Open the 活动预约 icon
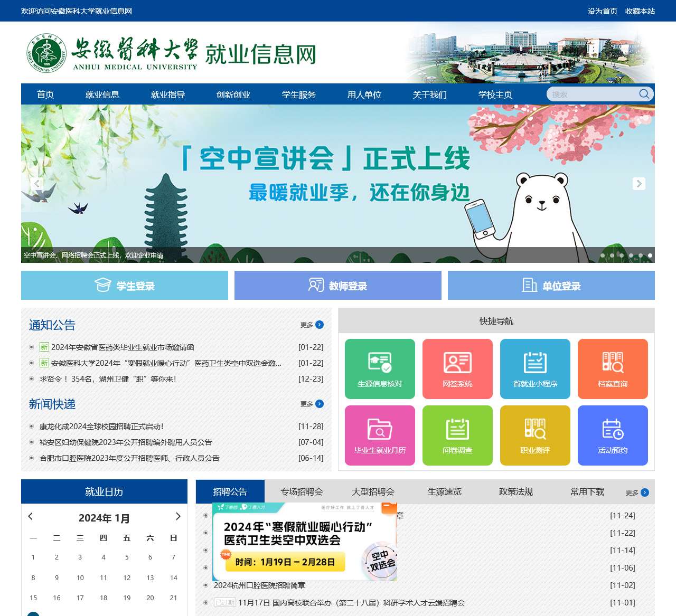Viewport: 676px width, 616px height. point(612,435)
